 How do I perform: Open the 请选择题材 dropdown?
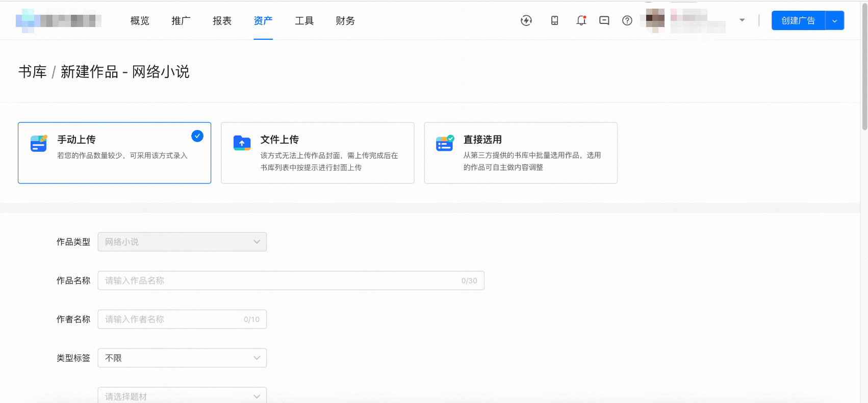tap(182, 396)
